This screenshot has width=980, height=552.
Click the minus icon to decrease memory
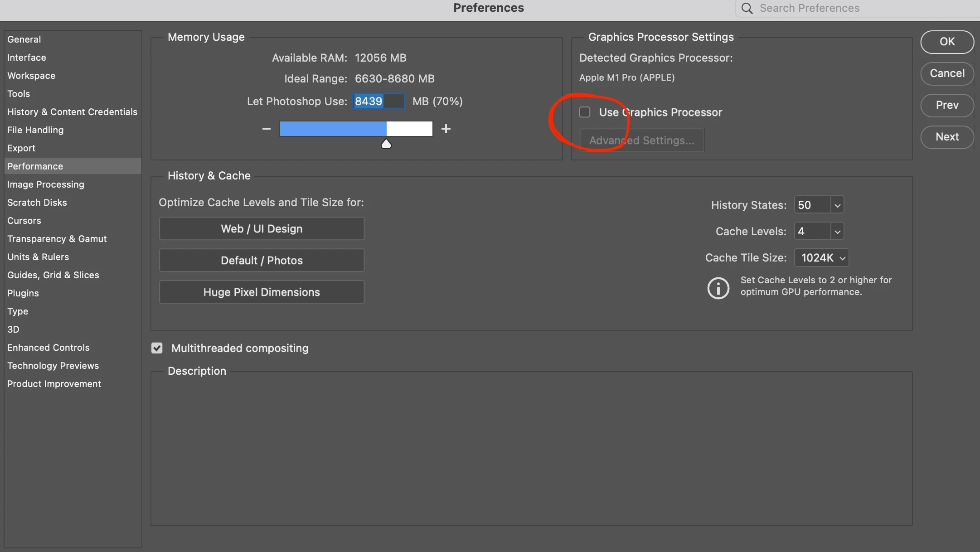(x=266, y=129)
